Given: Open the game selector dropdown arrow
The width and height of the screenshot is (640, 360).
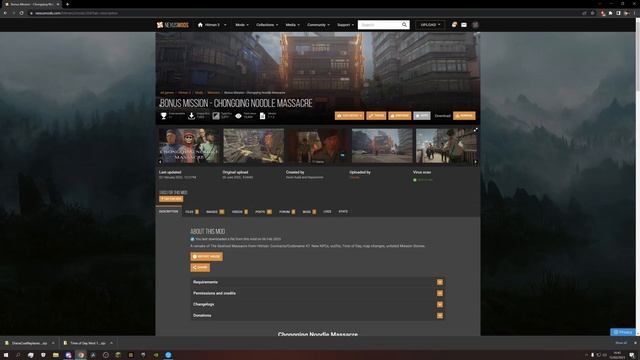Looking at the screenshot, I should 225,25.
